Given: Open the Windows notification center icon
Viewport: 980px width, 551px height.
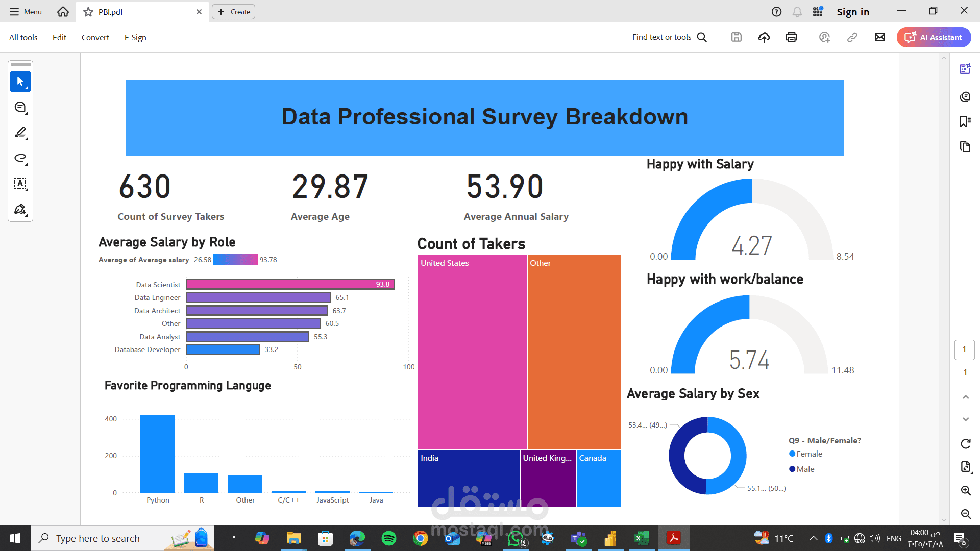Looking at the screenshot, I should [x=960, y=539].
